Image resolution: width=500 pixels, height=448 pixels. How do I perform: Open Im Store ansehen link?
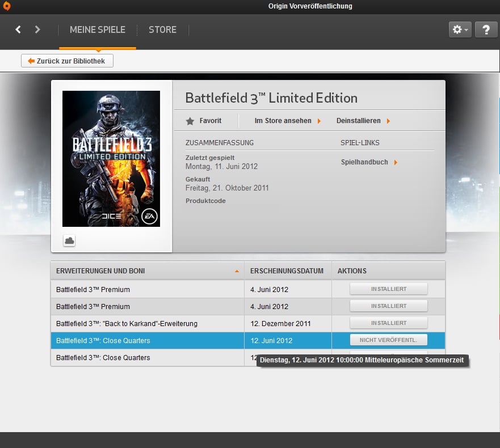coord(288,121)
